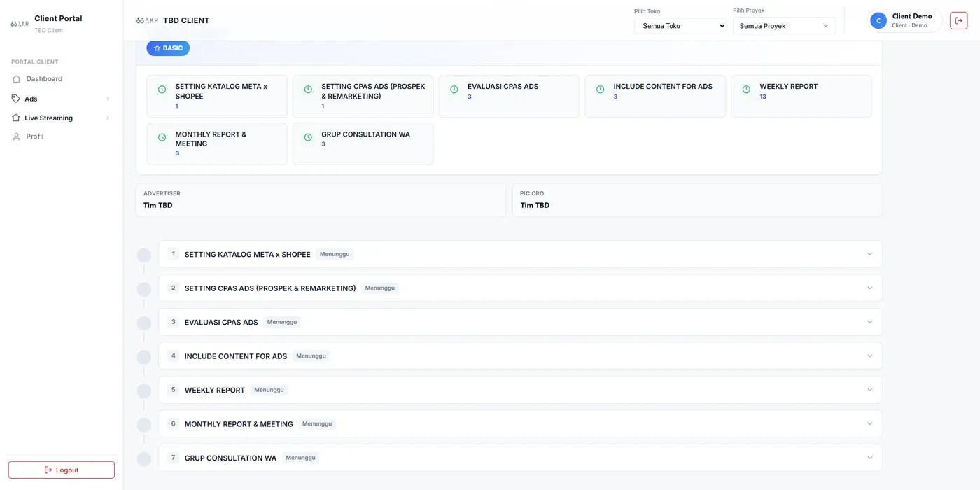Click the Ads tag icon in sidebar
This screenshot has width=980, height=490.
(x=16, y=99)
